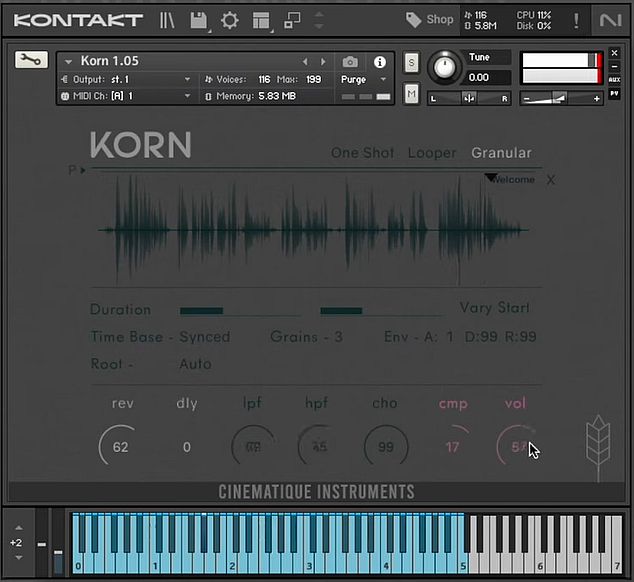Click the mod wheel strip beside keyboard

(58, 543)
